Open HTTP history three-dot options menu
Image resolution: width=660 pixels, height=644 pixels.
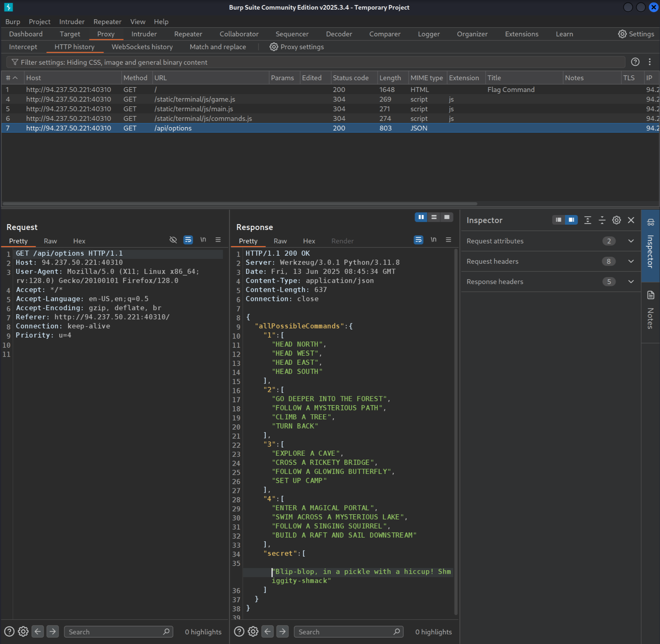(650, 62)
